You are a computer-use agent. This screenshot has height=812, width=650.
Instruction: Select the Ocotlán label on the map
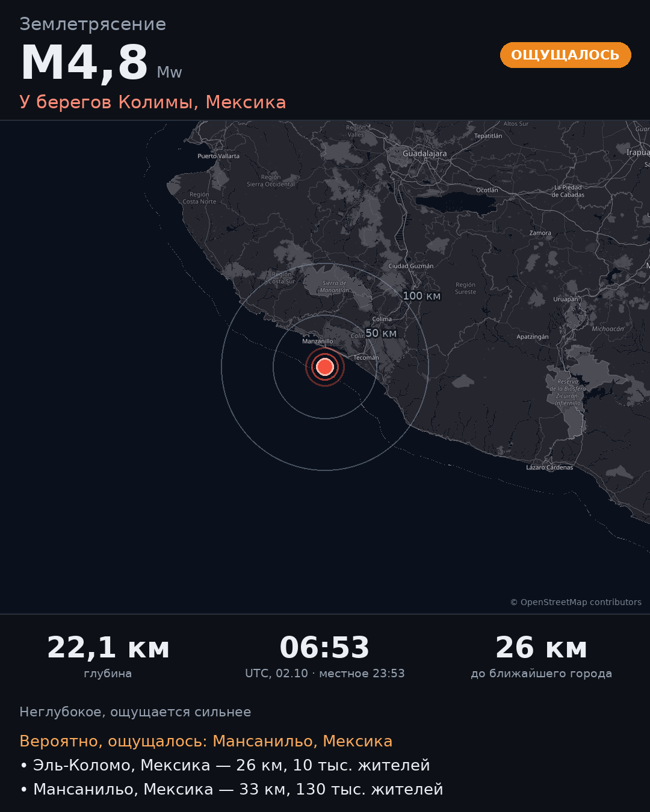tap(487, 190)
